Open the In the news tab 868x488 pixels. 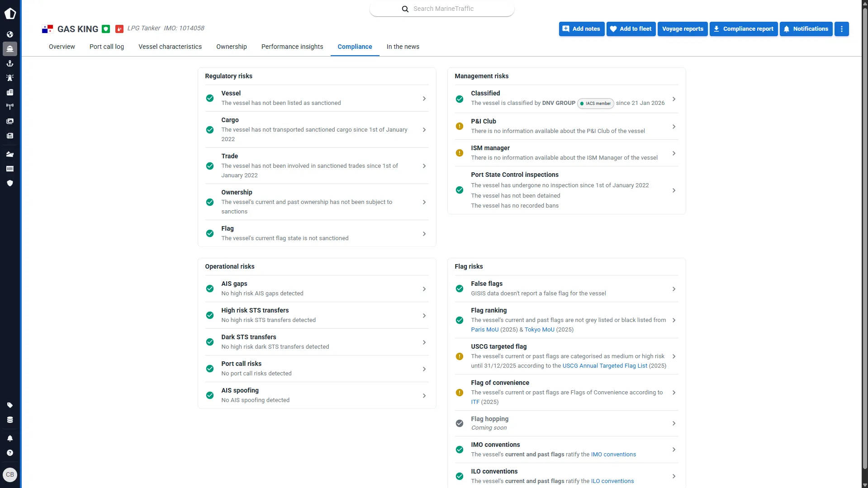(403, 47)
